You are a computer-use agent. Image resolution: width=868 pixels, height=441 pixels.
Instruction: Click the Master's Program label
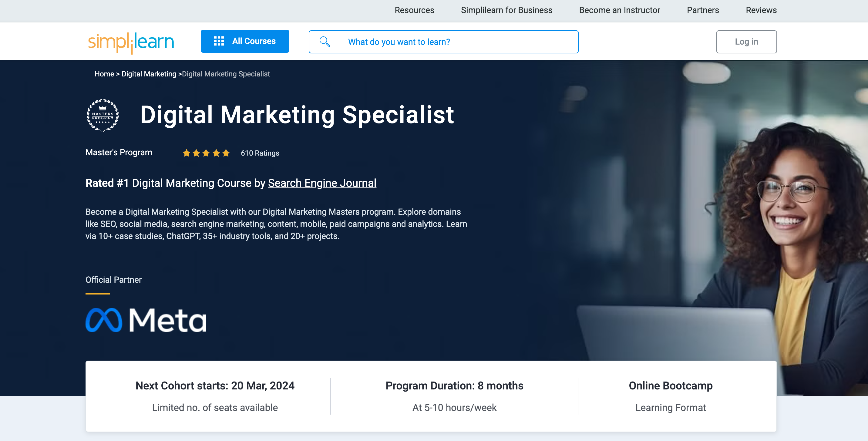point(119,152)
